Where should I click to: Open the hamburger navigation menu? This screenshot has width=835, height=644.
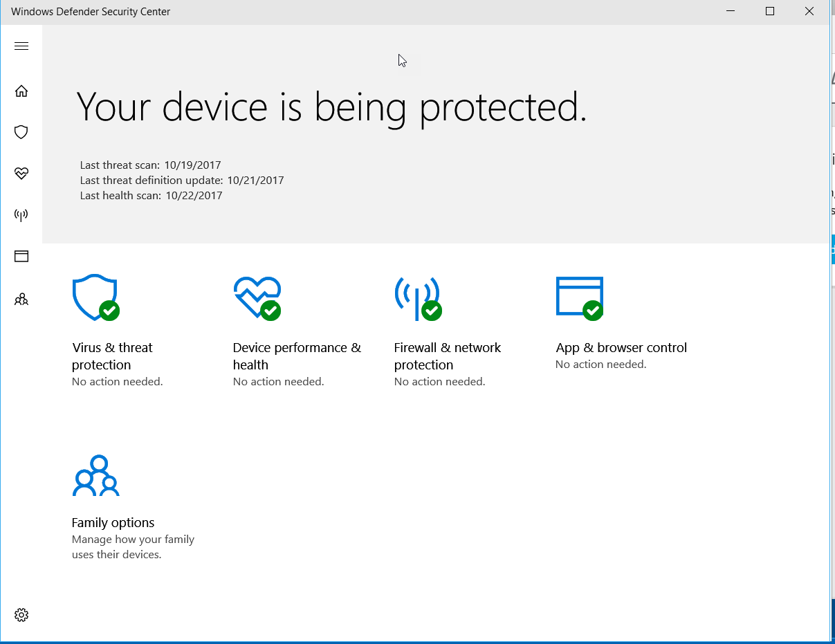[21, 46]
